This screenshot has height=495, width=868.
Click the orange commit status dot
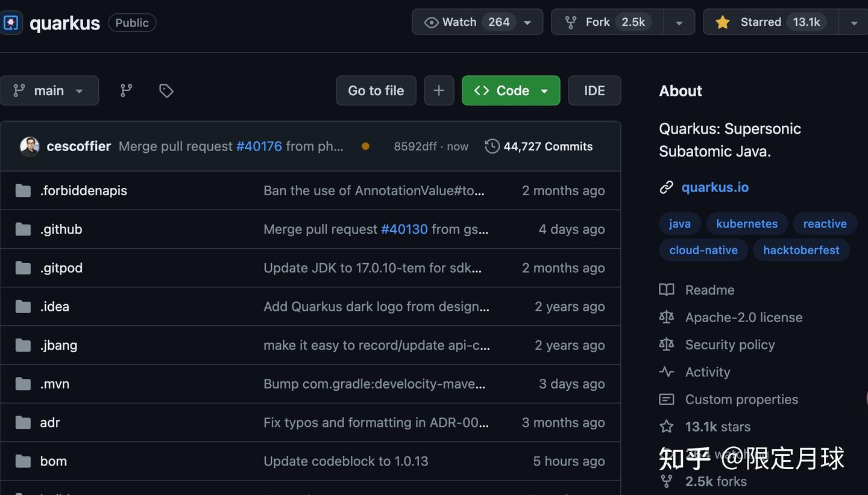(365, 146)
